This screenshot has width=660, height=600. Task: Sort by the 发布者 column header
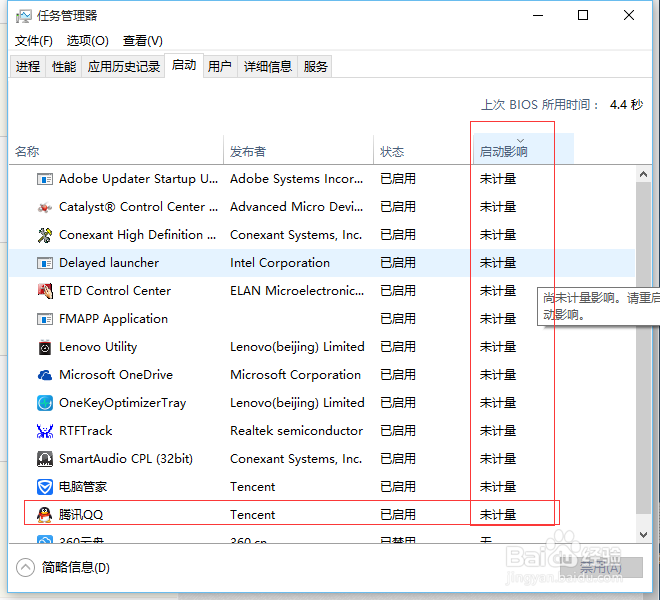point(298,151)
